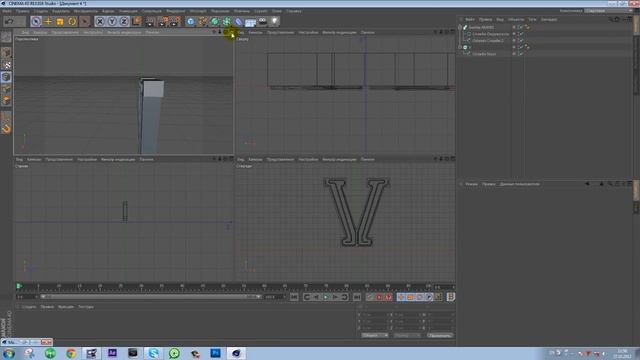The width and height of the screenshot is (640, 360).
Task: Open the Создать menu in main menu bar
Action: [40, 11]
